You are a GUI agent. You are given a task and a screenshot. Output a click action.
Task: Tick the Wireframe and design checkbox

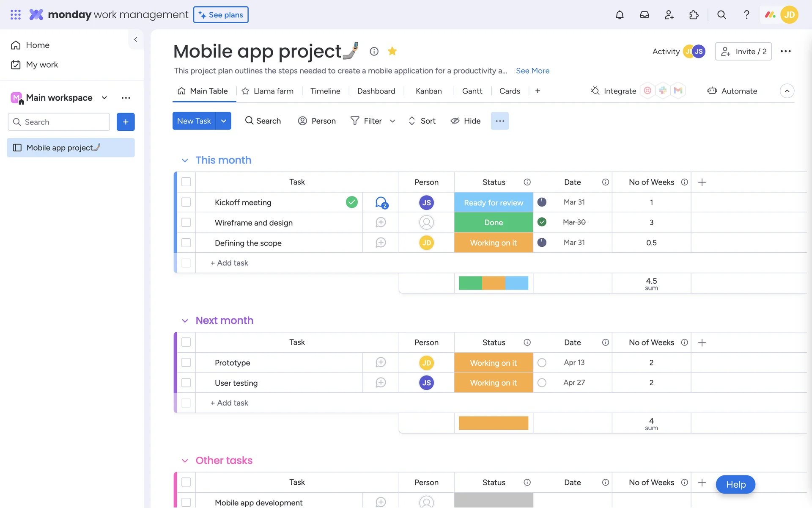[186, 223]
